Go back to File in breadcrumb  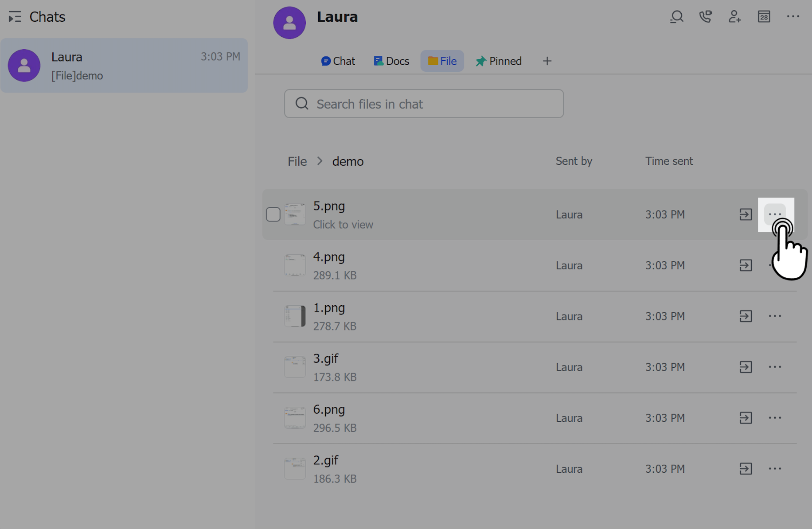297,161
